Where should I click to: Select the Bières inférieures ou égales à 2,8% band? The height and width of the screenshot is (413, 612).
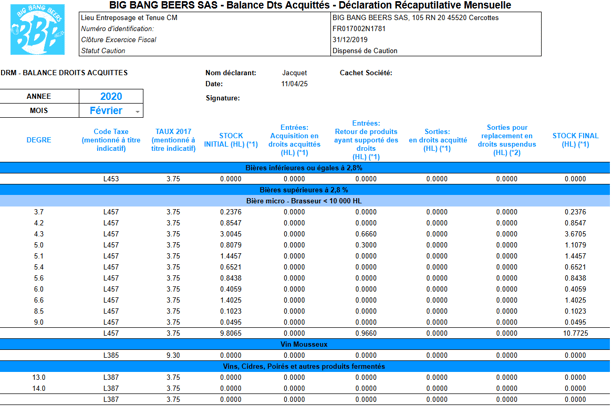tap(305, 168)
